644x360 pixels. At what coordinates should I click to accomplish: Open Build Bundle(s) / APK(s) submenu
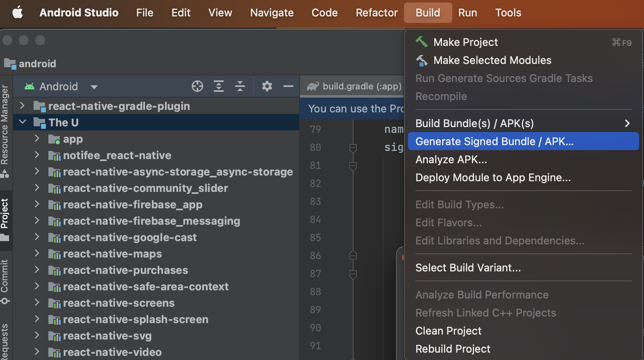tap(523, 123)
